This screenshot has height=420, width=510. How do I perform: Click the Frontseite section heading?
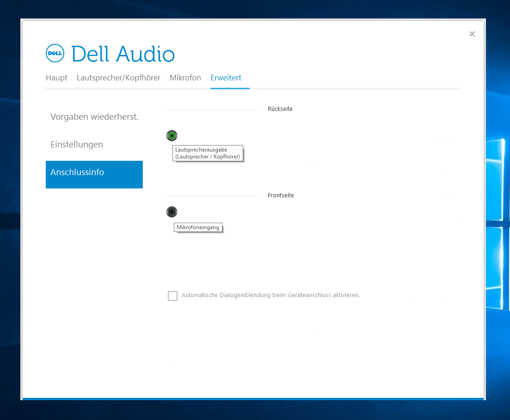pos(281,195)
